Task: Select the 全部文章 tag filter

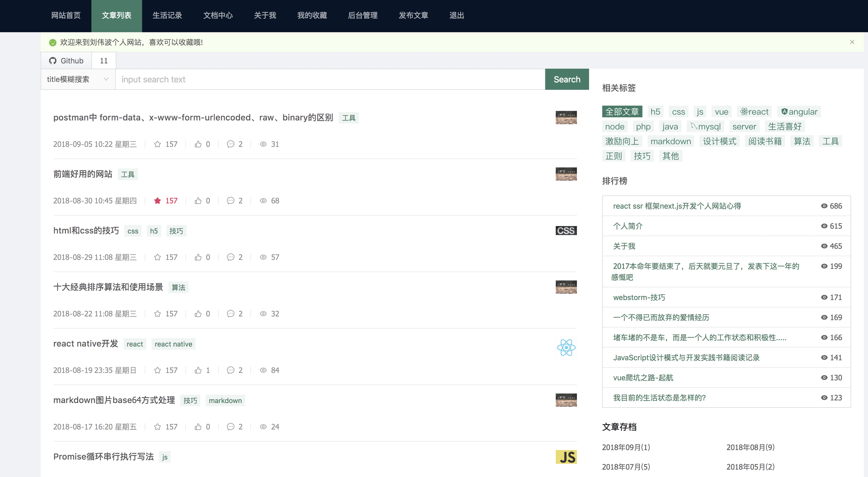Action: pos(622,111)
